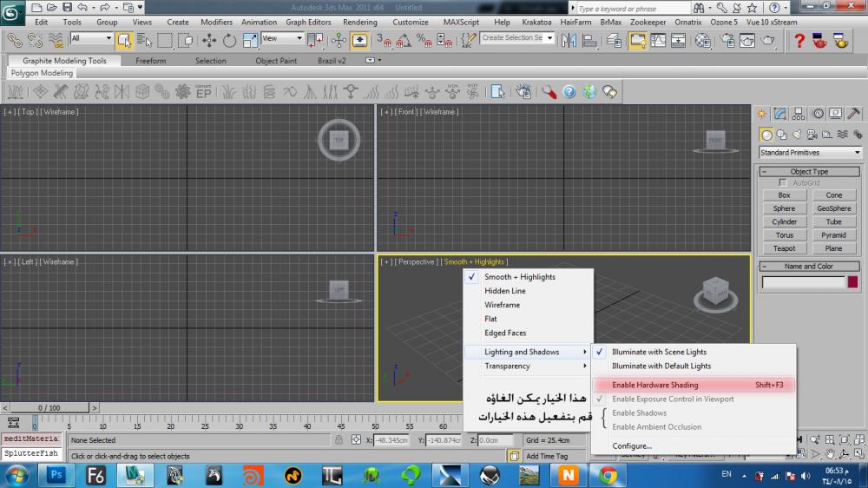The image size is (868, 488).
Task: Click Add Time Tag
Action: [x=547, y=456]
